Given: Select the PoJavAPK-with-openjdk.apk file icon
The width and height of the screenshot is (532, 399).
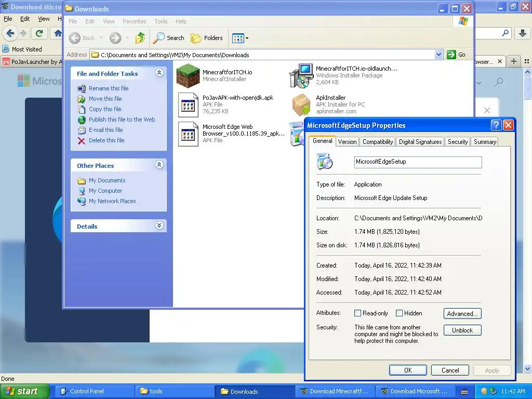Looking at the screenshot, I should [x=188, y=105].
